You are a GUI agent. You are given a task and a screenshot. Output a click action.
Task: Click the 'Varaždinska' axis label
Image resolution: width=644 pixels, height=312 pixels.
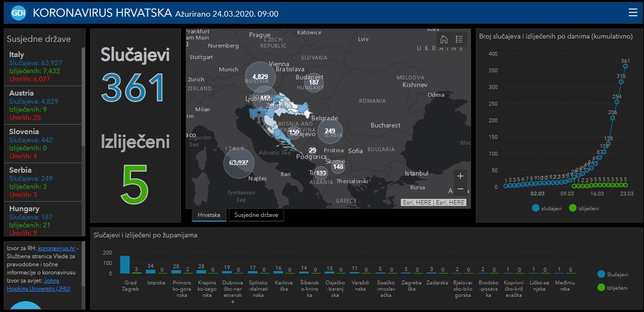coord(360,286)
